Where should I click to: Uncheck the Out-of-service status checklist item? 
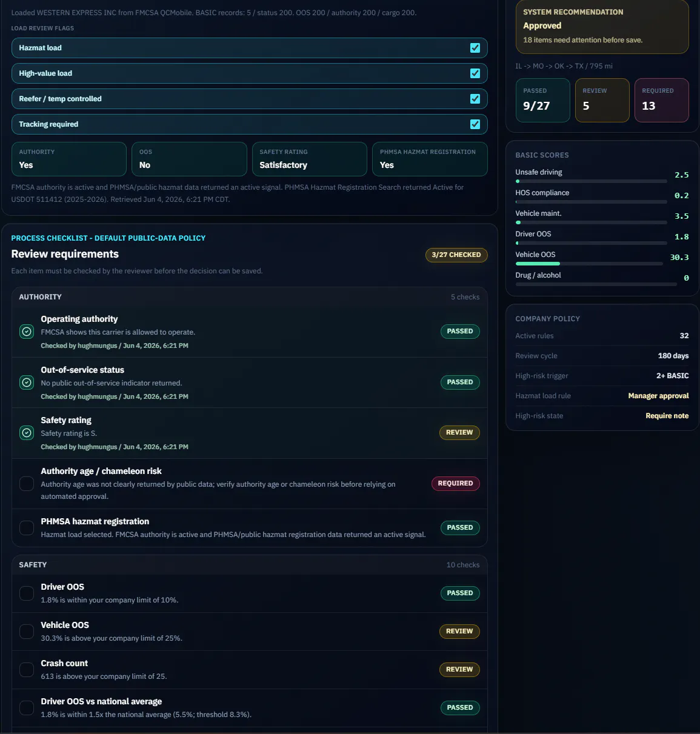click(x=27, y=382)
